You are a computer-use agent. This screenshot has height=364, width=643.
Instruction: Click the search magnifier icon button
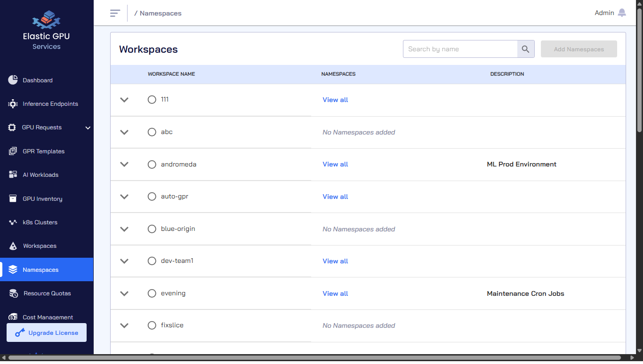[526, 49]
